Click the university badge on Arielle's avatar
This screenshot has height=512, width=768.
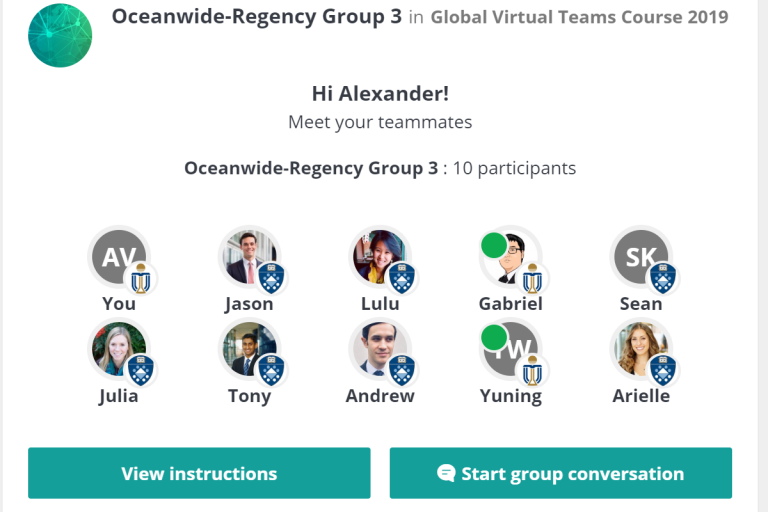click(663, 370)
